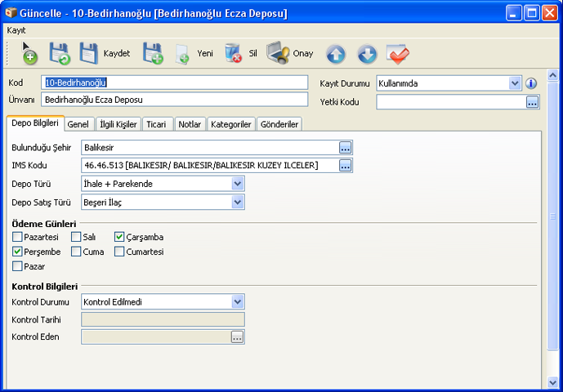Image resolution: width=563 pixels, height=392 pixels.
Task: Check the Cumartesi payment day
Action: [119, 252]
